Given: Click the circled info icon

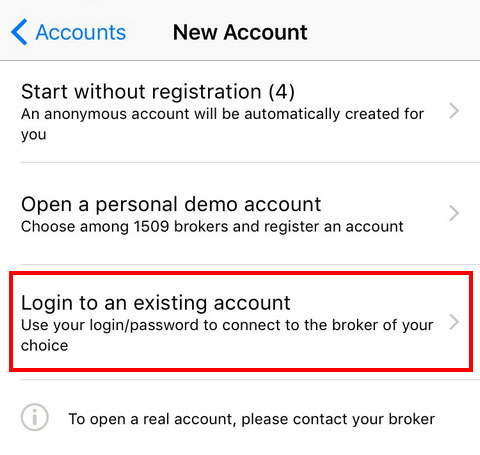Looking at the screenshot, I should 35,417.
